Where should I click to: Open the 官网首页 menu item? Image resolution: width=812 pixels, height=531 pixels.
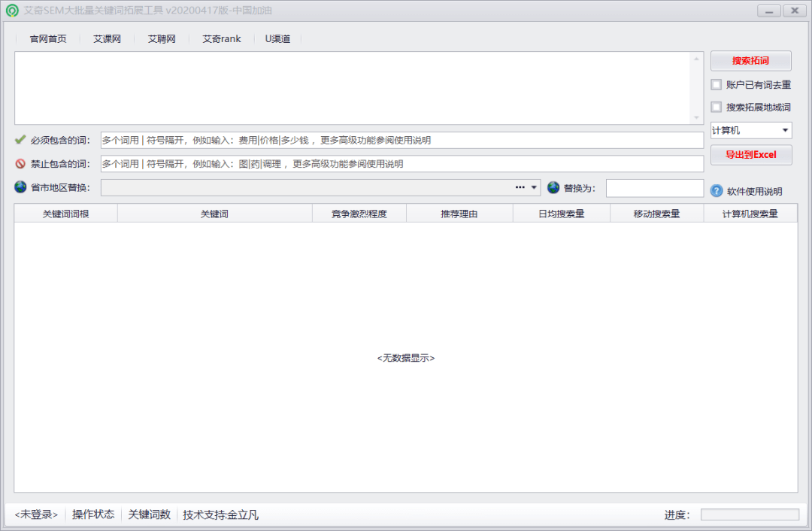click(x=48, y=39)
